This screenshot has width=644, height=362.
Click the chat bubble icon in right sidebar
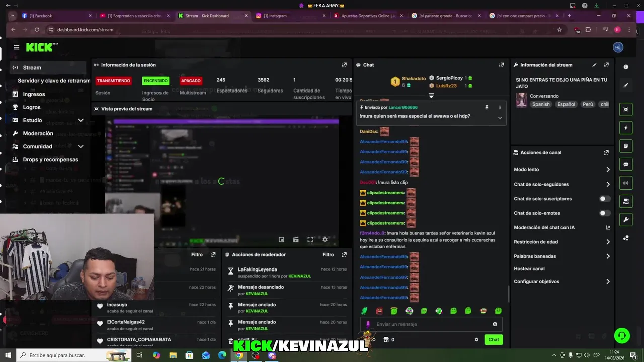pos(626,164)
